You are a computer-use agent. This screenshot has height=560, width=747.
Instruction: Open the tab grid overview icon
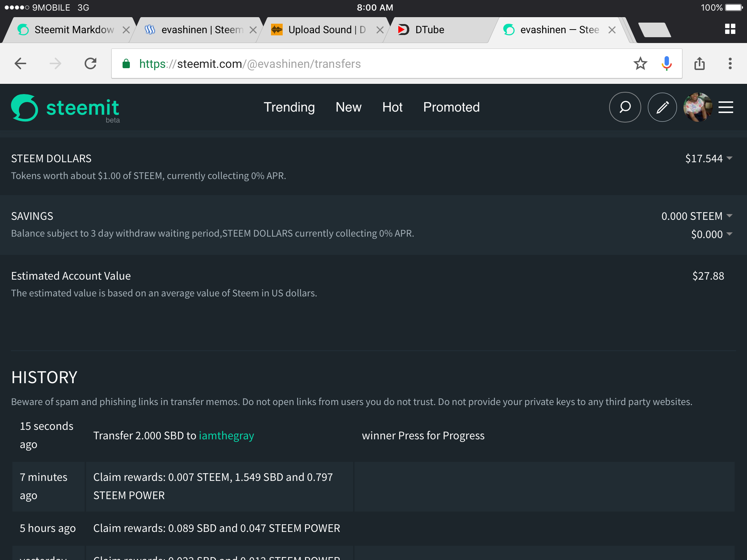pyautogui.click(x=730, y=29)
